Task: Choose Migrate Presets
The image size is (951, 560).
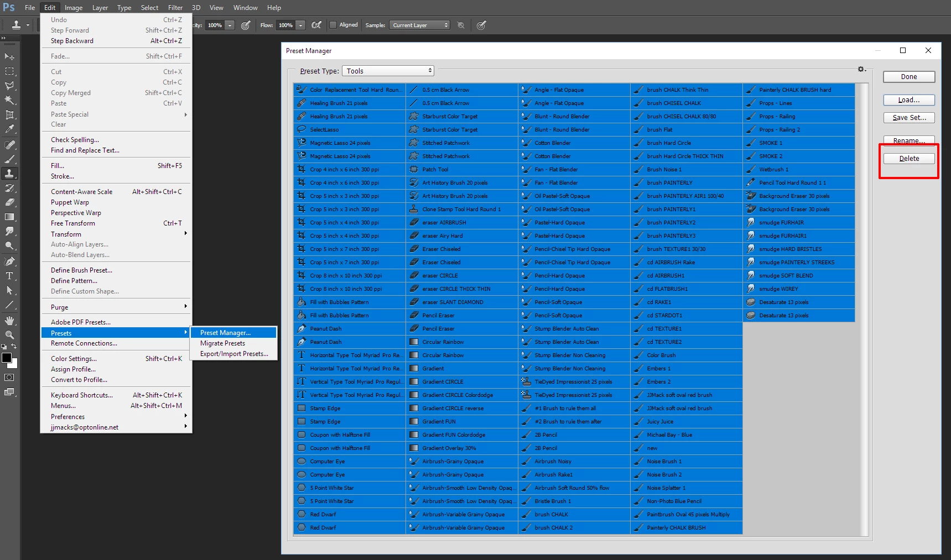Action: pos(233,343)
